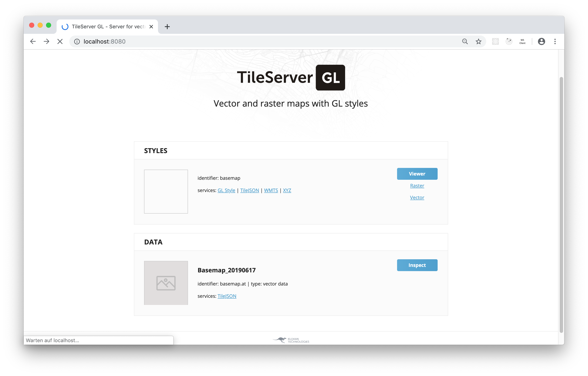Click the TileServer GL logo

click(x=291, y=77)
